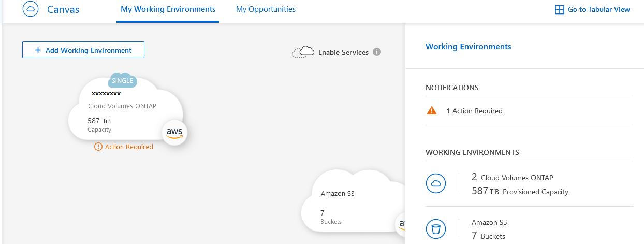Click Add Working Environment button
This screenshot has height=244, width=644.
[83, 50]
